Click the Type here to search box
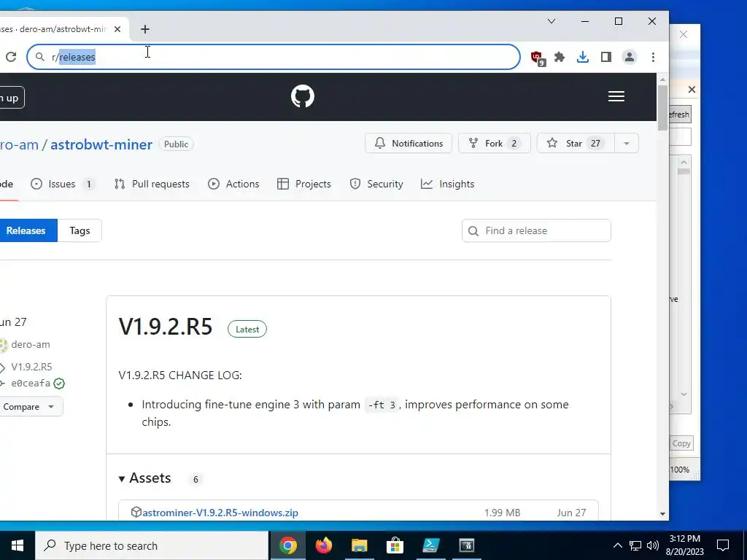The height and width of the screenshot is (560, 747). [152, 545]
